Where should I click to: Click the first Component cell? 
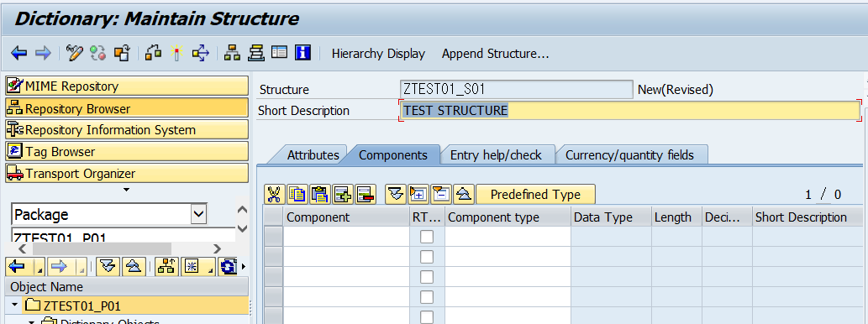(346, 237)
